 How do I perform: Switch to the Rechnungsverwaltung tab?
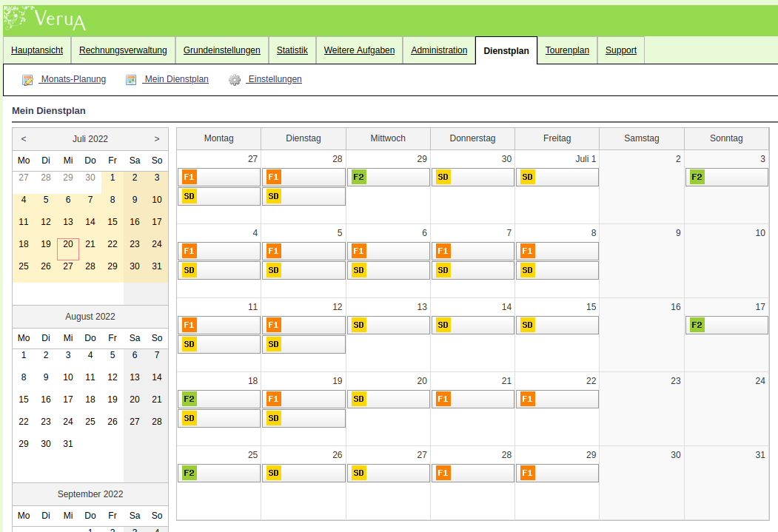[x=123, y=50]
